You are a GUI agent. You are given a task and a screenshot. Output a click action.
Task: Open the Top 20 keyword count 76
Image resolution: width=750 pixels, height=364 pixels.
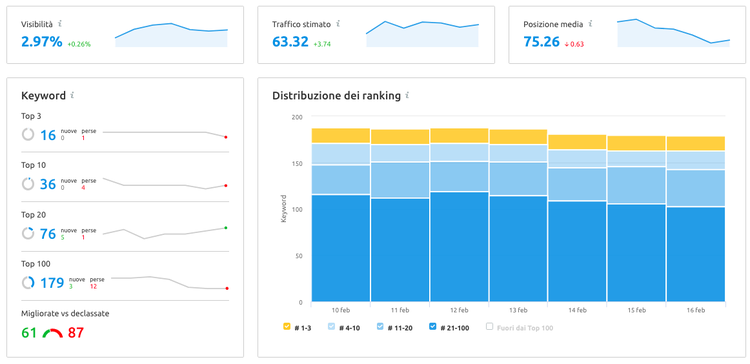(48, 234)
